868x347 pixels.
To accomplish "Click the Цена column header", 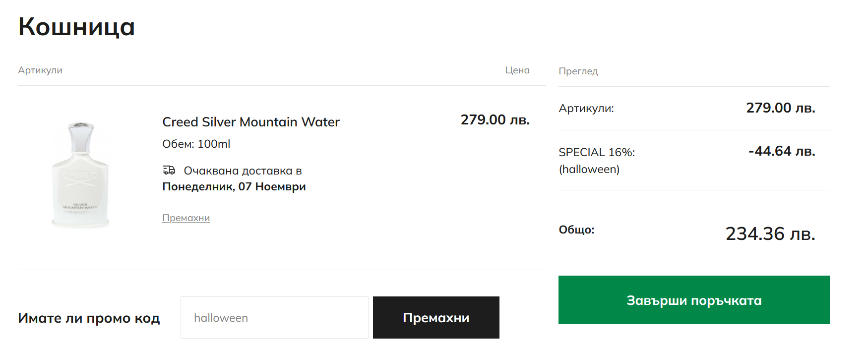I will [517, 70].
